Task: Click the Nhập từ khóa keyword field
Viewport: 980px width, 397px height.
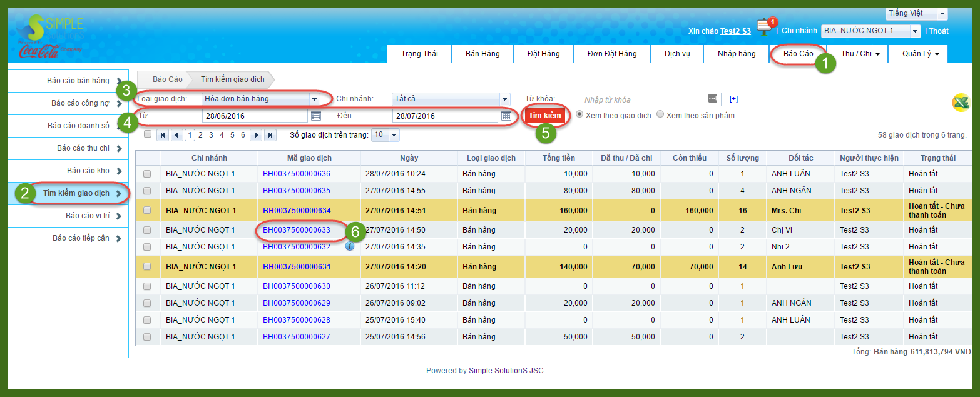Action: [x=643, y=99]
